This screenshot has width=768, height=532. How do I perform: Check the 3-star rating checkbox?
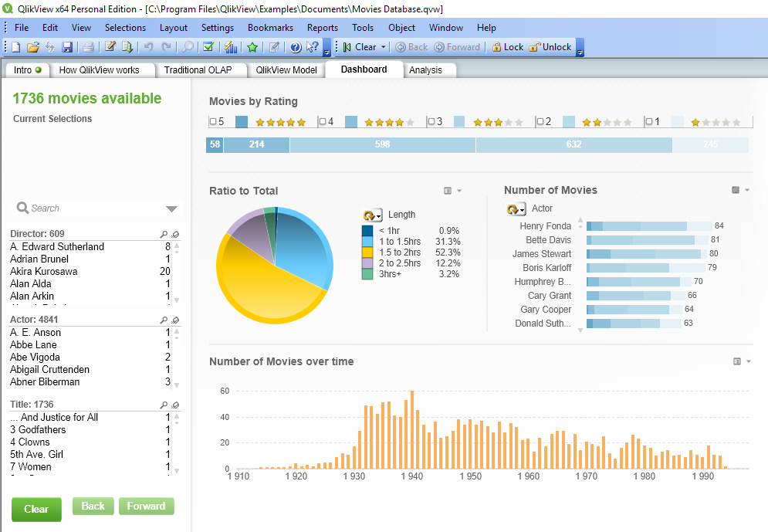pyautogui.click(x=431, y=121)
